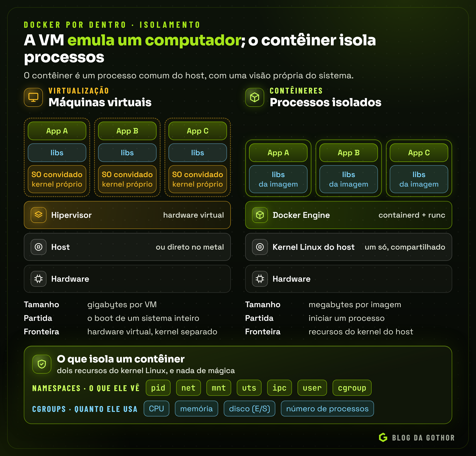Click 'libs da imagem' box under container App A
This screenshot has height=456, width=476.
tap(278, 179)
